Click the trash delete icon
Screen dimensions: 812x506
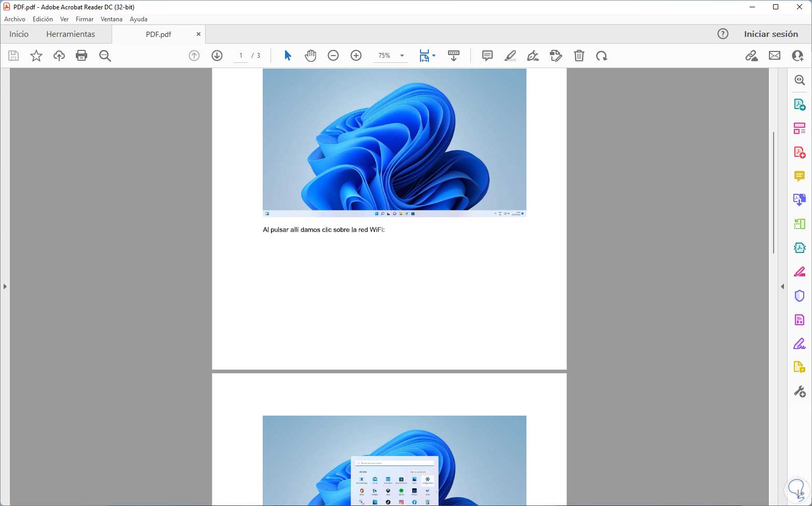579,56
